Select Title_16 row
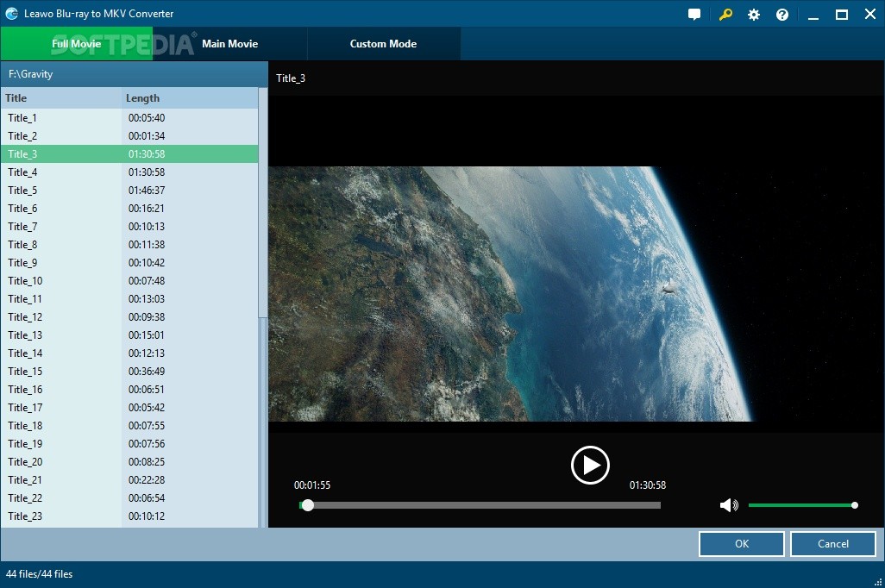 pyautogui.click(x=129, y=390)
